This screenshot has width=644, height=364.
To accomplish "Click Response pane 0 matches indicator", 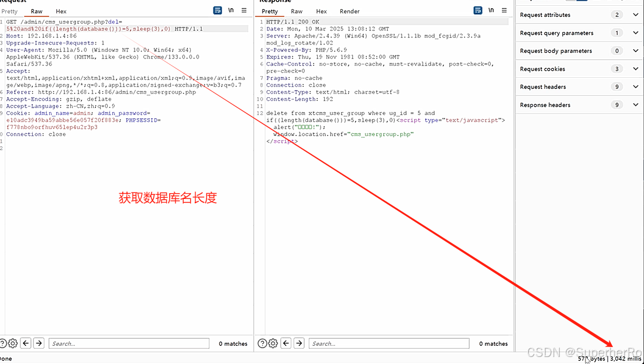I will tap(493, 344).
